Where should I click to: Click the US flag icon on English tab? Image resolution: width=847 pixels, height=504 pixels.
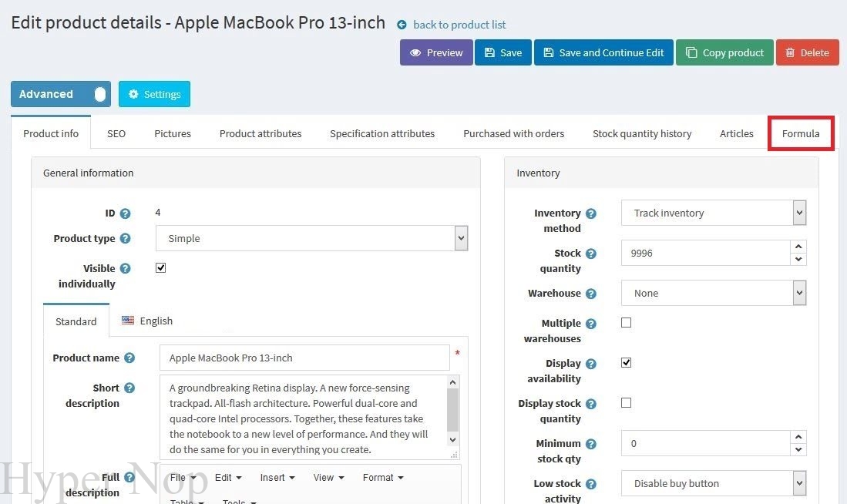127,321
